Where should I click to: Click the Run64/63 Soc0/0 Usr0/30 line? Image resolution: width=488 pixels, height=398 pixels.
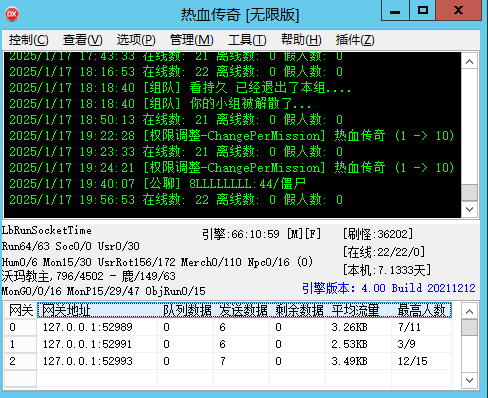71,246
